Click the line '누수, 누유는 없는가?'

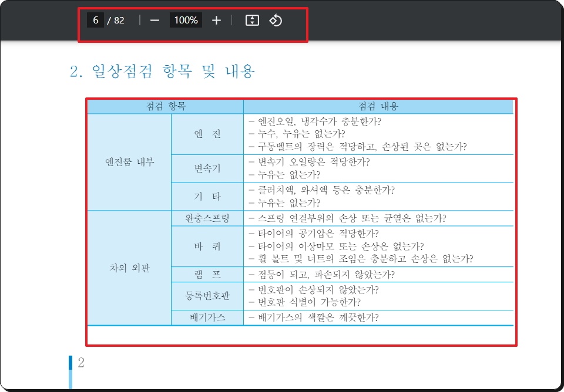tap(297, 134)
